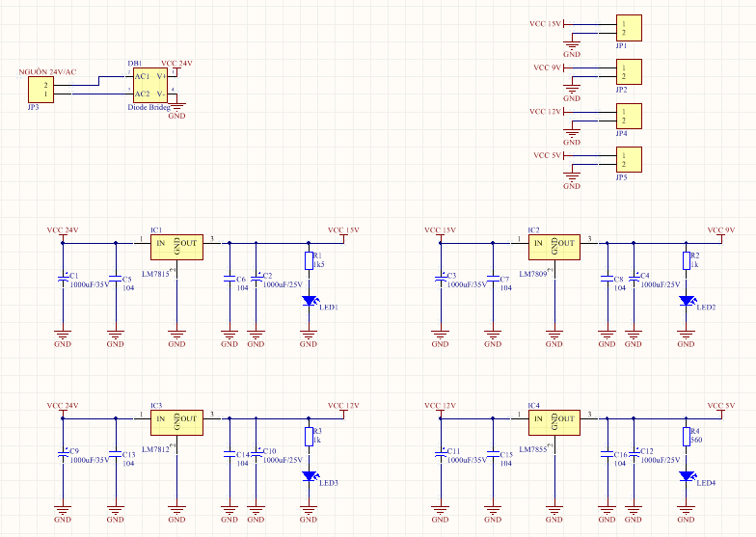Viewport: 756px width, 537px height.
Task: Click the 1000uF/35V value of C1
Action: 90,284
